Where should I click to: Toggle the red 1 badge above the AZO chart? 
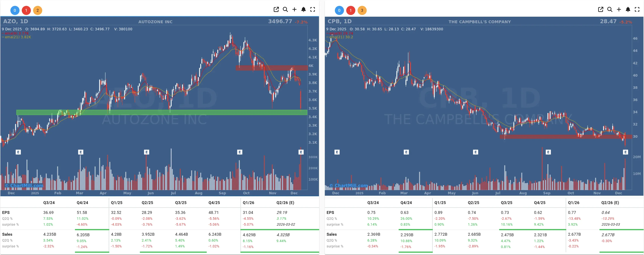pos(26,10)
